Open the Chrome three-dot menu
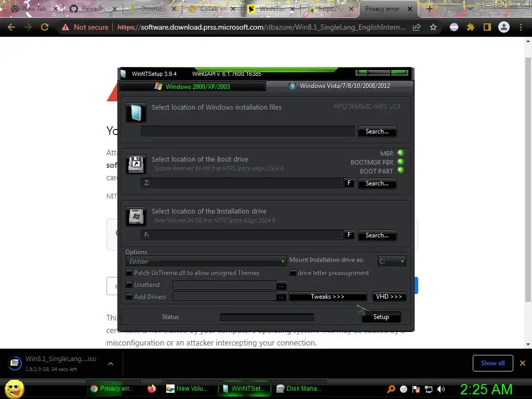Viewport: 532px width, 399px height. [521, 27]
